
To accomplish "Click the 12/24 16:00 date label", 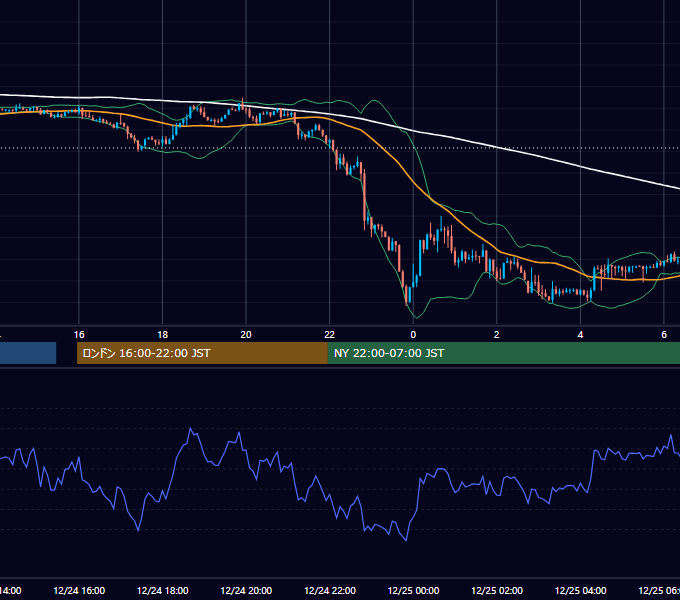I will (x=79, y=590).
